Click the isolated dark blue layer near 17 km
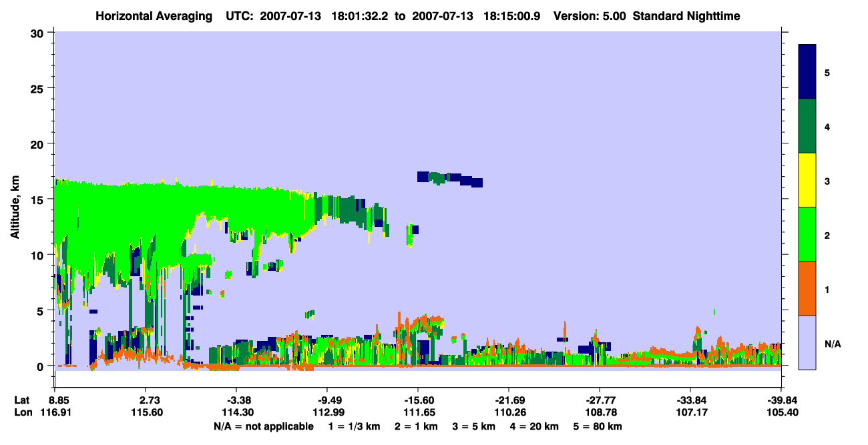 click(x=449, y=179)
